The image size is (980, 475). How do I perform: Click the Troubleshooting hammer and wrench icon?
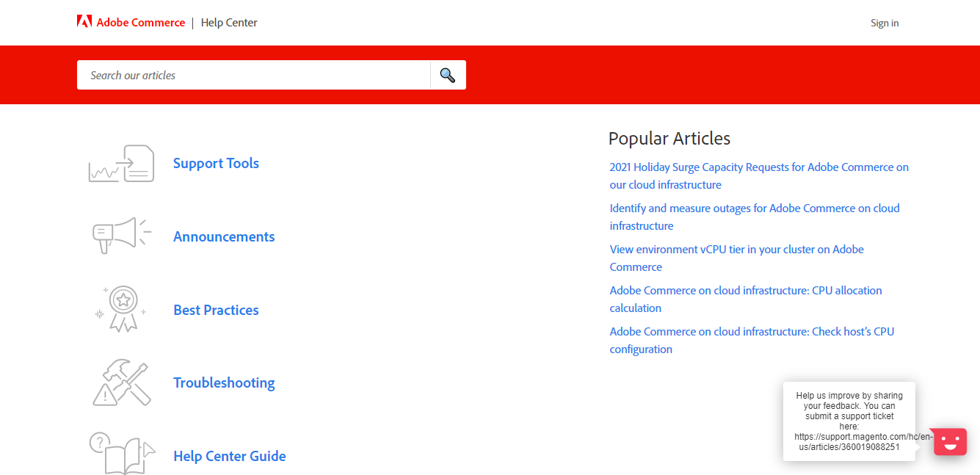(x=122, y=382)
